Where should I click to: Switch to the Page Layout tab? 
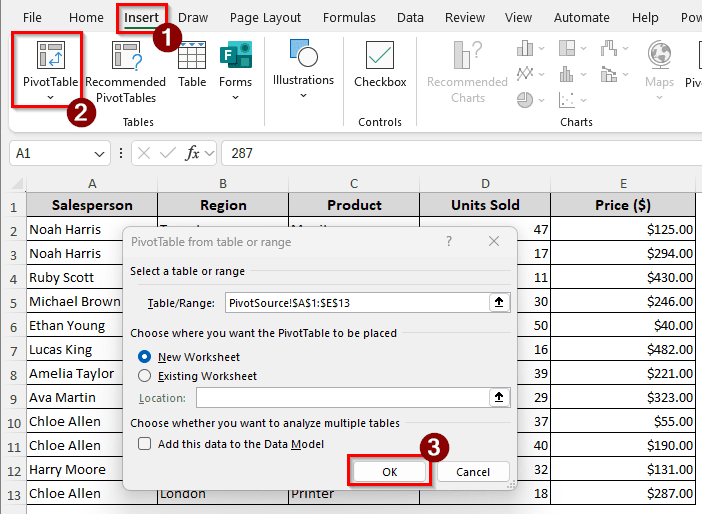265,17
